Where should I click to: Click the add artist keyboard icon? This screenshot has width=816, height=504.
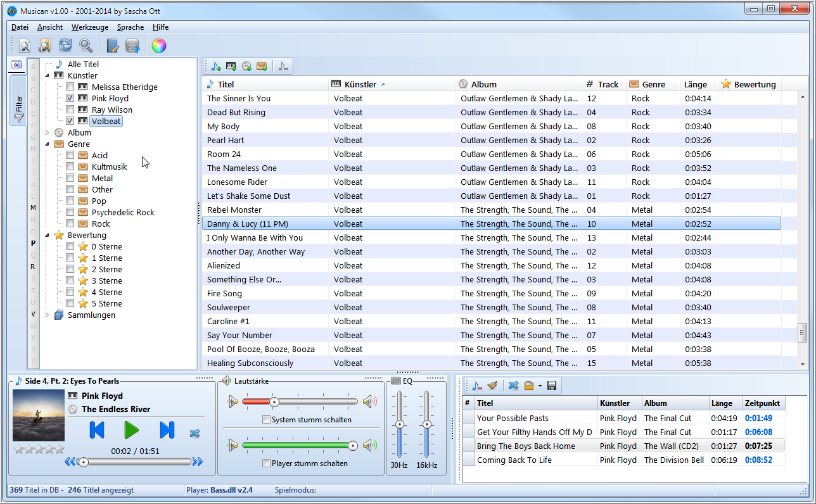pos(231,66)
